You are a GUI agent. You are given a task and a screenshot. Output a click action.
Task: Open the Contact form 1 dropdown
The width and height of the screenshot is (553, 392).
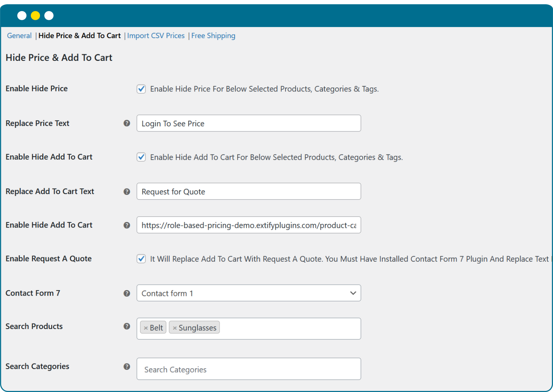(248, 293)
